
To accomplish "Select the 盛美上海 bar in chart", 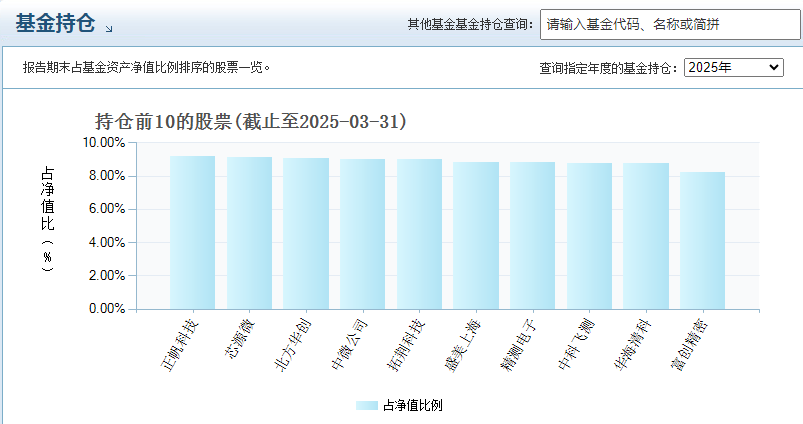I will (476, 236).
